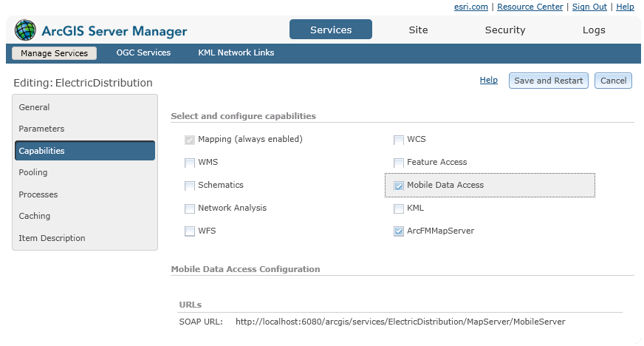Screen dimensions: 644x346
Task: Enable the WMS capability checkbox
Action: coord(191,163)
